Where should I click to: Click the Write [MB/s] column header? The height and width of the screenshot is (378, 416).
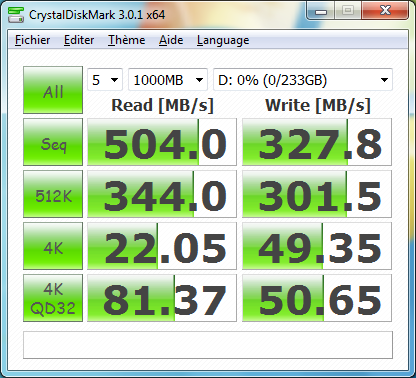coord(318,106)
